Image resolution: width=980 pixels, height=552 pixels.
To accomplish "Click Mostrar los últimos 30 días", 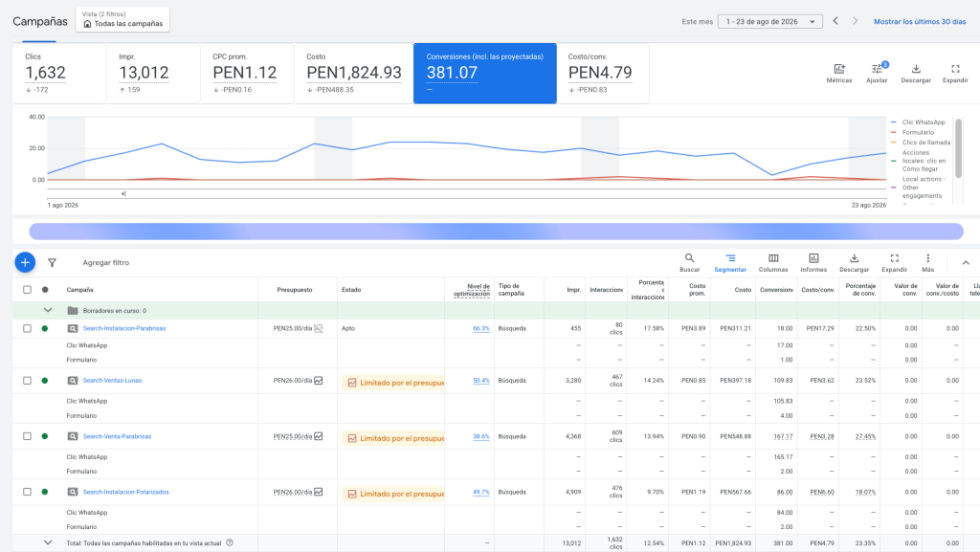I will pyautogui.click(x=920, y=21).
